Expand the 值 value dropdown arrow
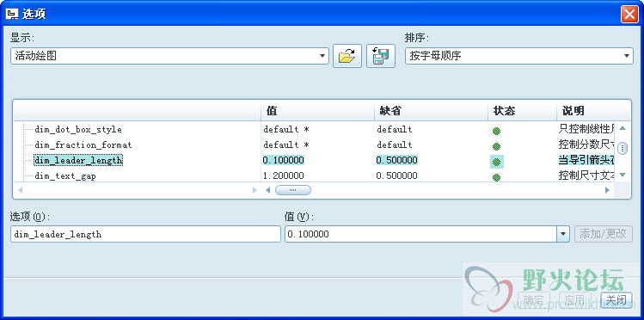 pyautogui.click(x=562, y=234)
